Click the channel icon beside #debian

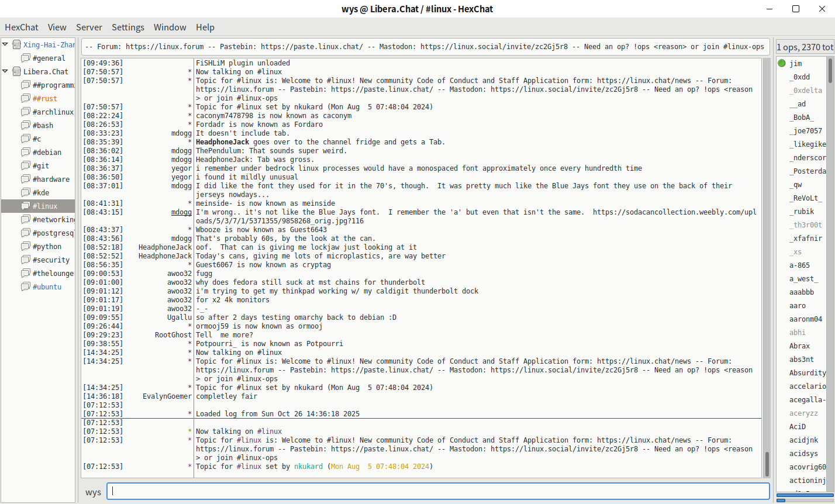click(x=26, y=152)
